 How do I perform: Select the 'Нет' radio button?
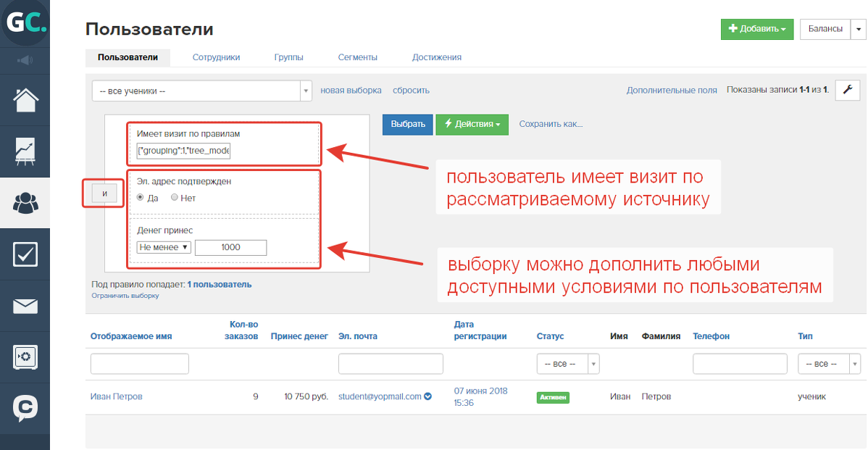[x=174, y=198]
